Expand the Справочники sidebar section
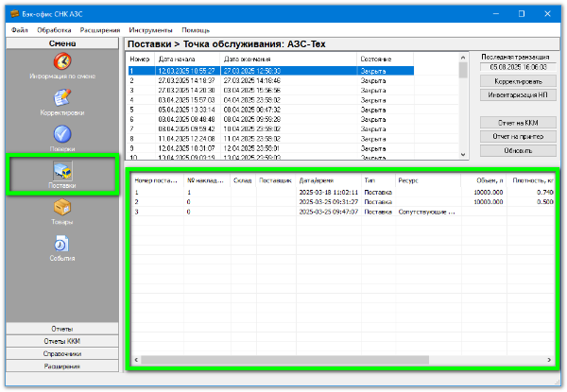This screenshot has width=567, height=392. 62,353
